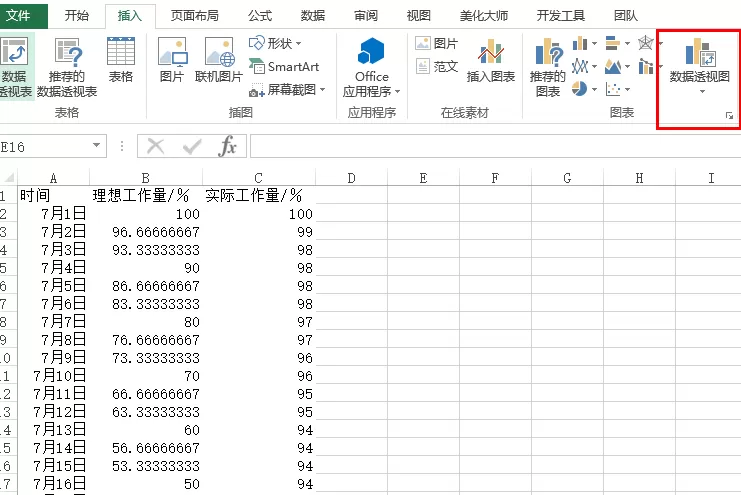Open the Name Box dropdown arrow
Screen dimensions: 741x495
point(96,146)
